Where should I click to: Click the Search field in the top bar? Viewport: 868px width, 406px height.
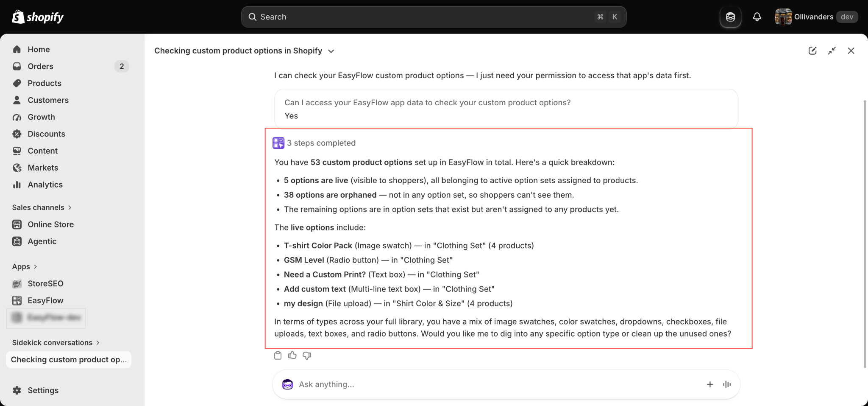(434, 17)
